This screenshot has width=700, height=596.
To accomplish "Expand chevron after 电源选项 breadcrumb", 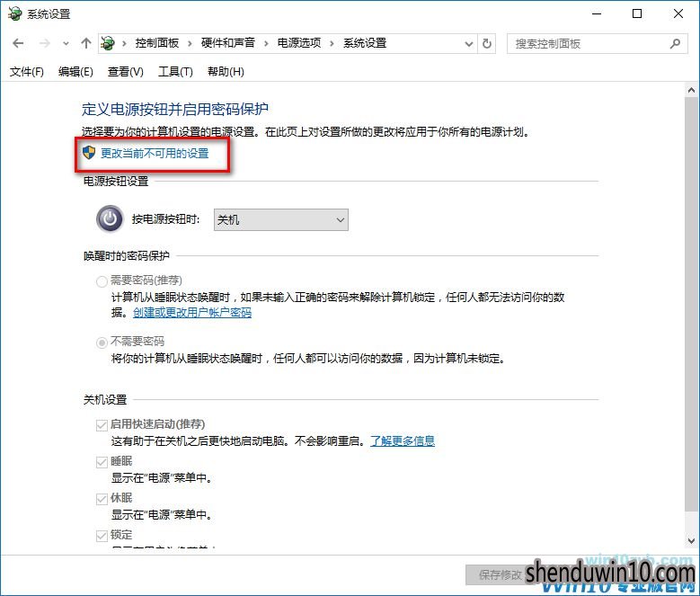I will point(332,44).
